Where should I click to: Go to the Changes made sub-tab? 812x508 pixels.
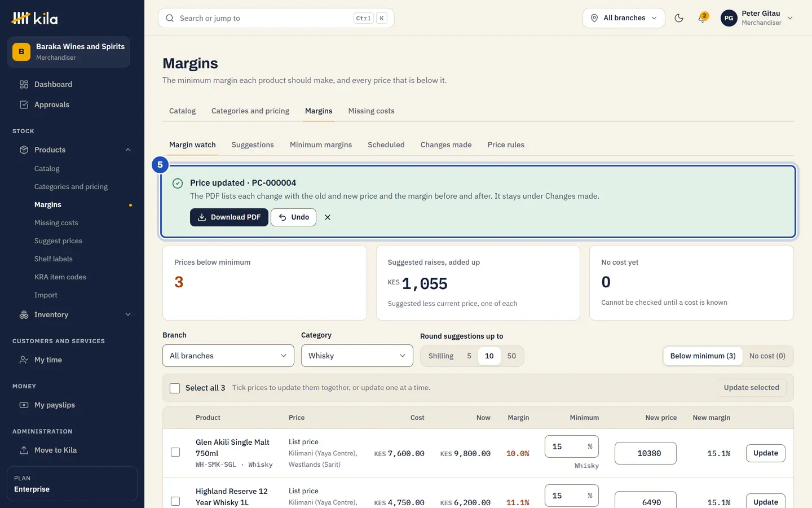tap(446, 145)
